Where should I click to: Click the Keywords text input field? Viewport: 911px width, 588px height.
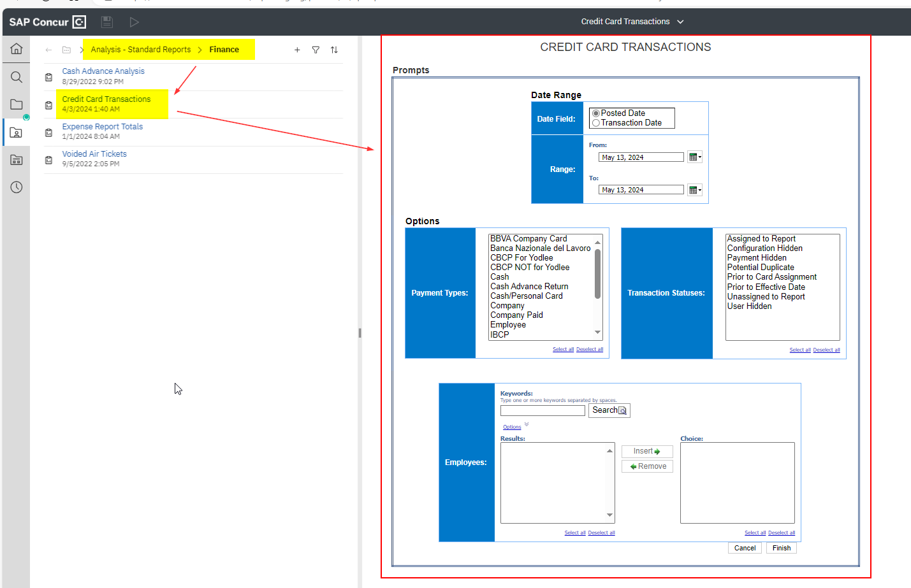pyautogui.click(x=543, y=411)
